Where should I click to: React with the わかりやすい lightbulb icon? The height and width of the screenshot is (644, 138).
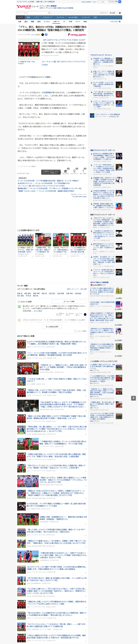tap(74, 171)
